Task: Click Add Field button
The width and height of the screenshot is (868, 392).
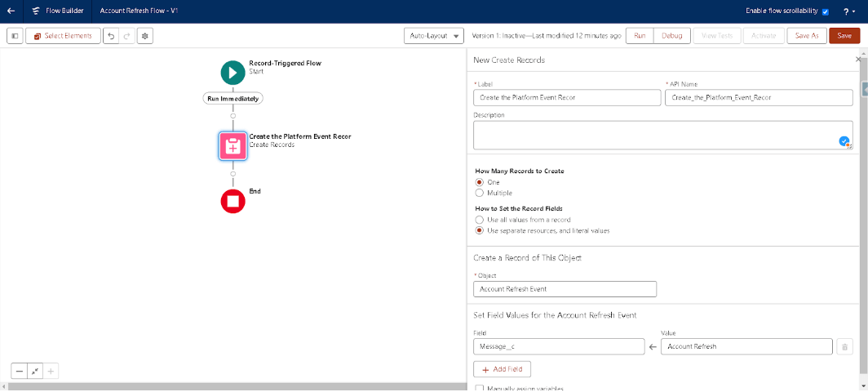Action: click(x=502, y=369)
